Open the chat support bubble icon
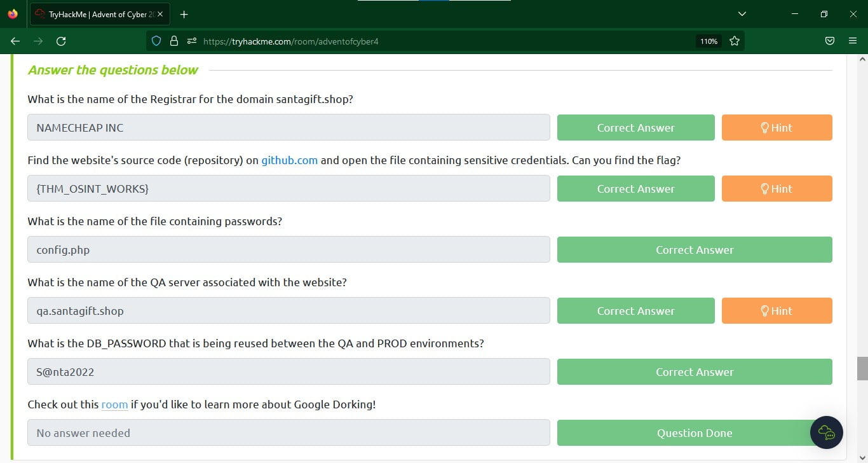The image size is (868, 463). tap(826, 432)
